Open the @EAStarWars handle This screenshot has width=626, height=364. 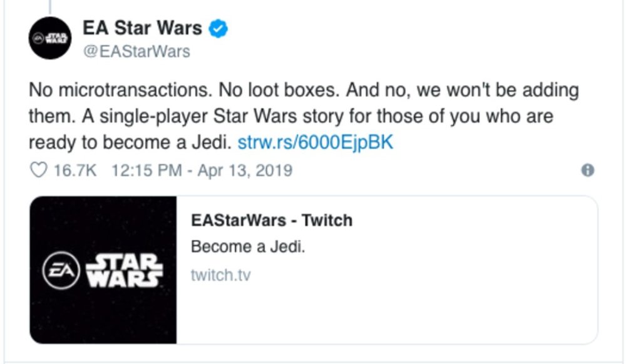pyautogui.click(x=136, y=51)
